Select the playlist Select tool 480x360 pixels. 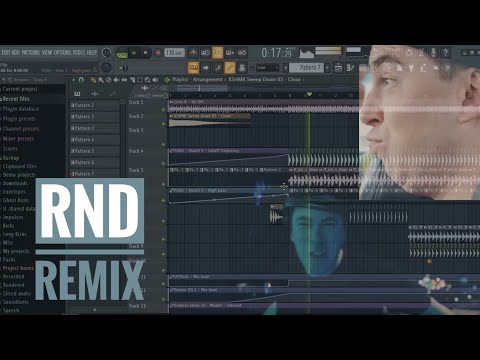[x=140, y=80]
